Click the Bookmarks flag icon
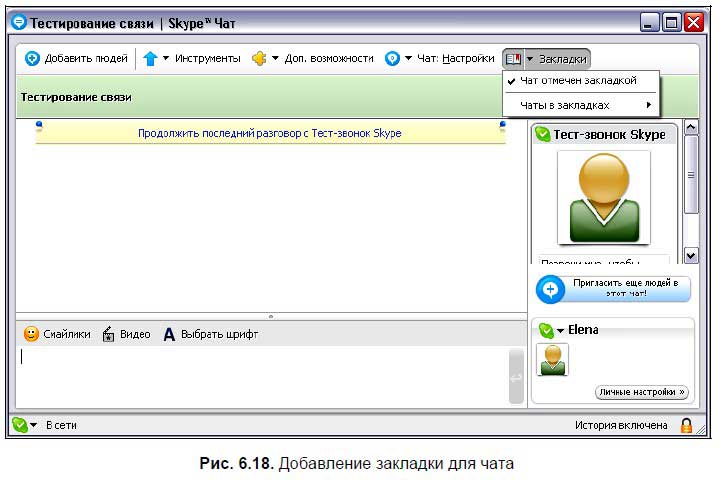The width and height of the screenshot is (720, 480). coord(513,59)
